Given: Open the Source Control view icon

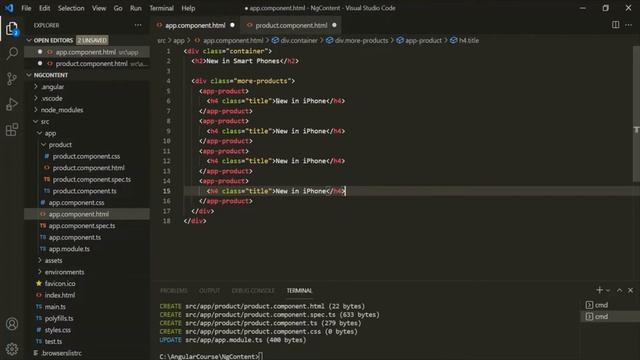Looking at the screenshot, I should (x=12, y=79).
